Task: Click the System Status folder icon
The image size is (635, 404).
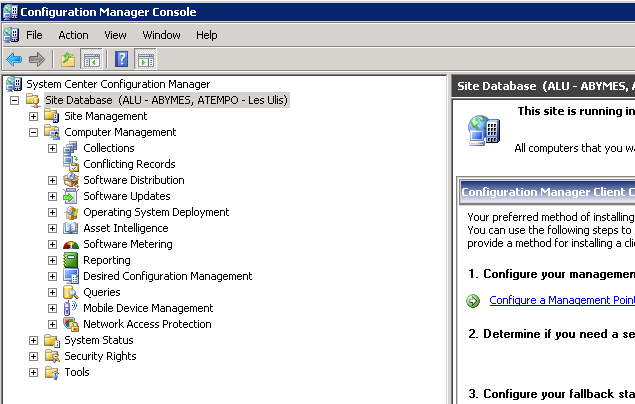Action: [x=51, y=340]
